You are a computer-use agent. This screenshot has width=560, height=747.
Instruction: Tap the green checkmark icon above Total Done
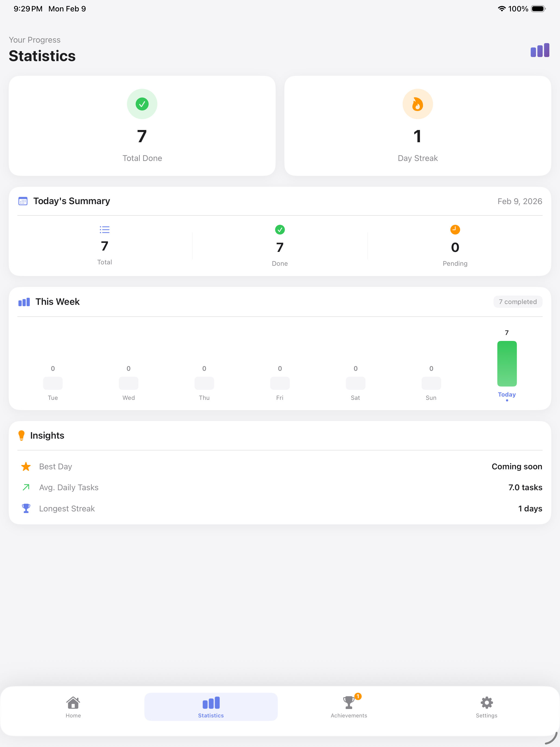pos(142,104)
